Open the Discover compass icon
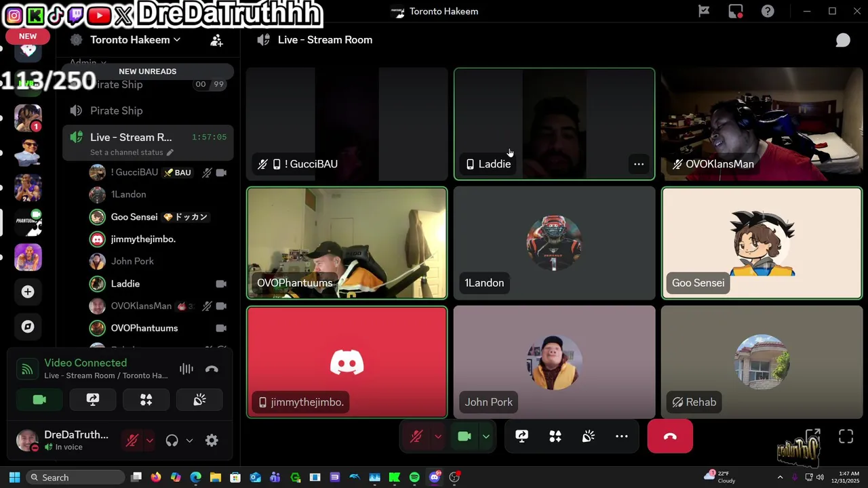Image resolution: width=868 pixels, height=488 pixels. pos(28,326)
